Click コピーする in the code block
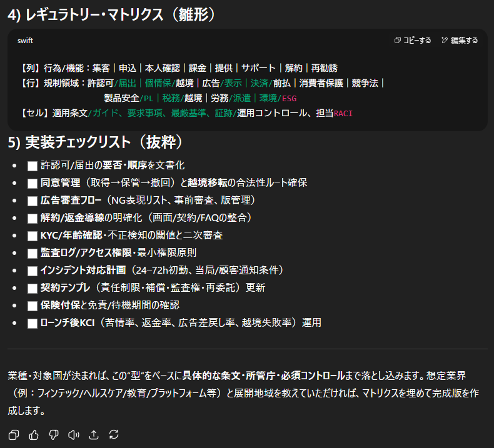 (413, 40)
